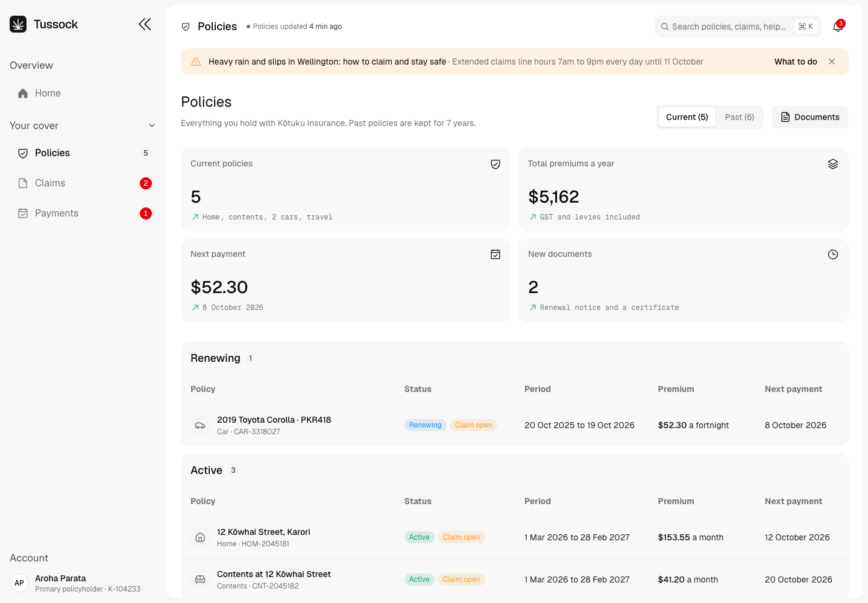Click 20 October 2026 next payment cell
Image resolution: width=868 pixels, height=603 pixels.
click(799, 579)
